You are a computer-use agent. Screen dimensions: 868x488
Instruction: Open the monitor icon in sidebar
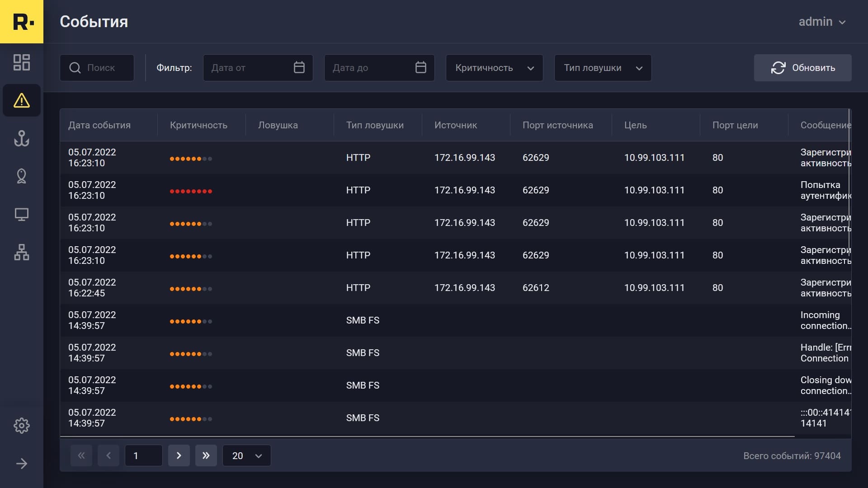tap(22, 214)
